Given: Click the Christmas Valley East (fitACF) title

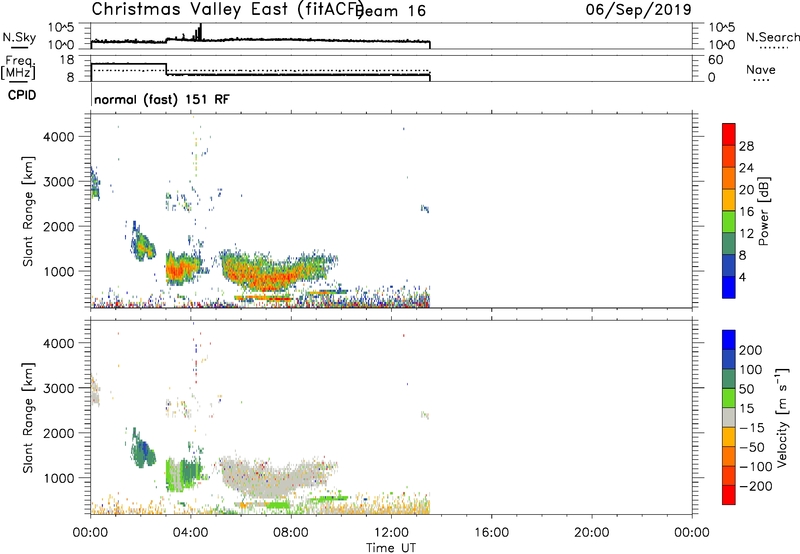Looking at the screenshot, I should (x=228, y=9).
